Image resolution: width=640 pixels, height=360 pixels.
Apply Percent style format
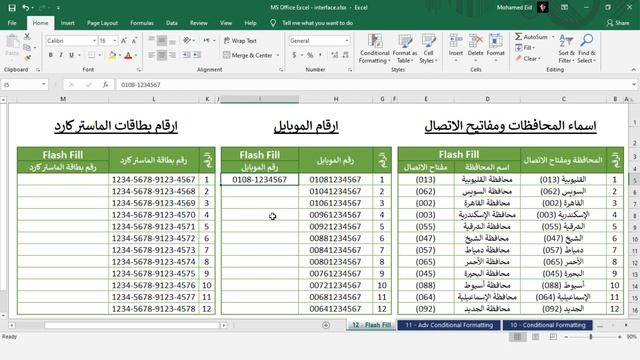click(x=310, y=55)
